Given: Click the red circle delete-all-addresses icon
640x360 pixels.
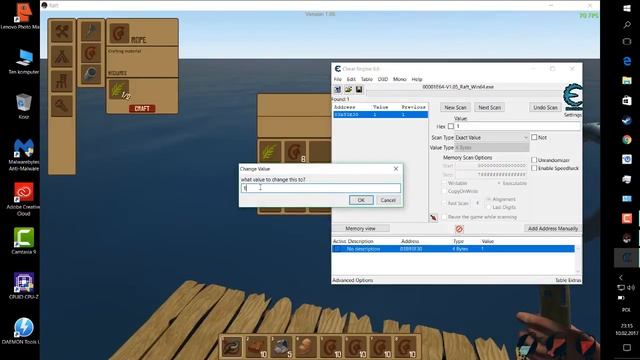Looking at the screenshot, I should point(459,229).
